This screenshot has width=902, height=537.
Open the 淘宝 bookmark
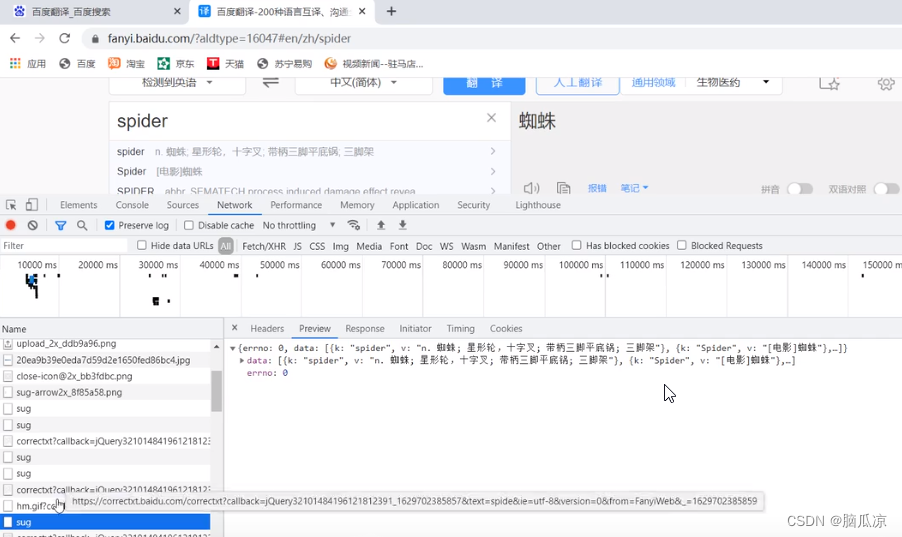tap(126, 63)
